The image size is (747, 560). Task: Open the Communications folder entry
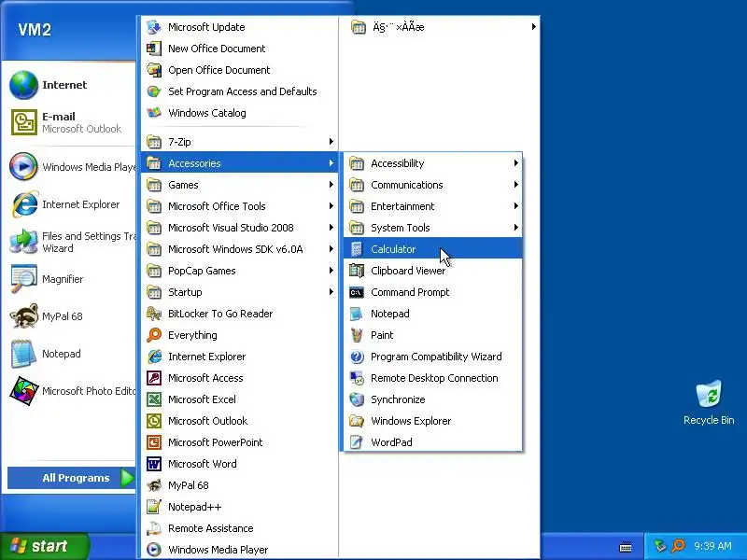click(x=432, y=185)
